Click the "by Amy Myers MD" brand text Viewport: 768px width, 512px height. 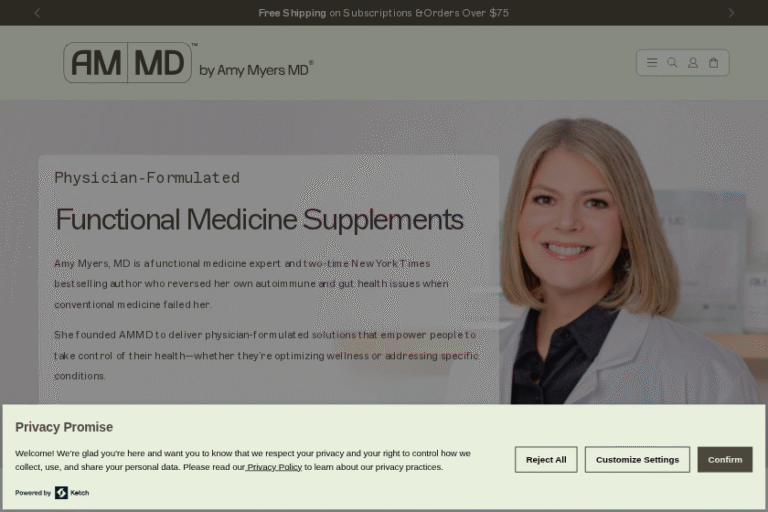pyautogui.click(x=256, y=70)
